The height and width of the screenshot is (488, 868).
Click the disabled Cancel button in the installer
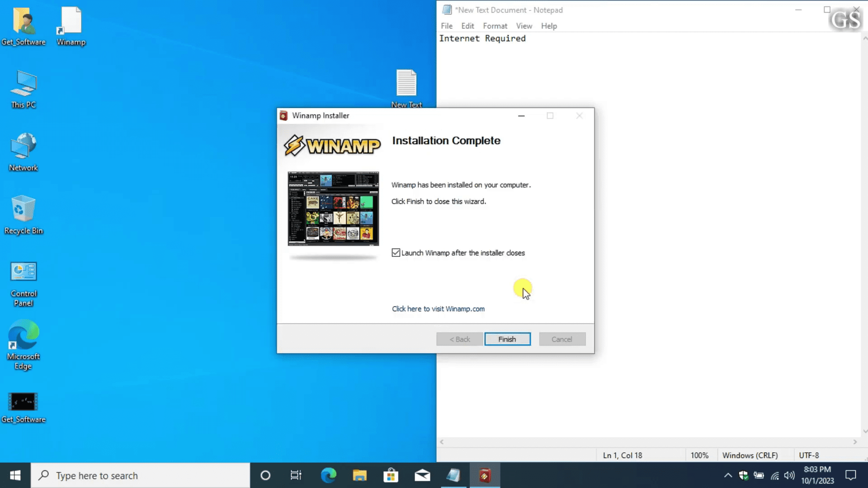pyautogui.click(x=562, y=339)
